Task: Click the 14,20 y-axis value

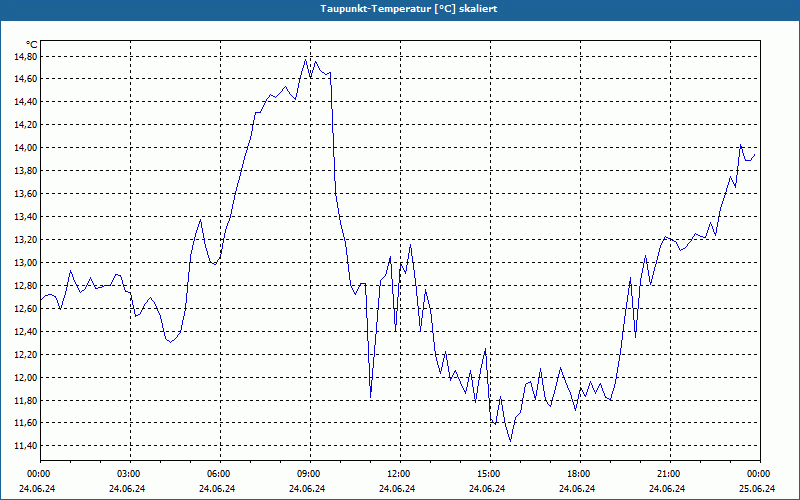Action: [25, 125]
